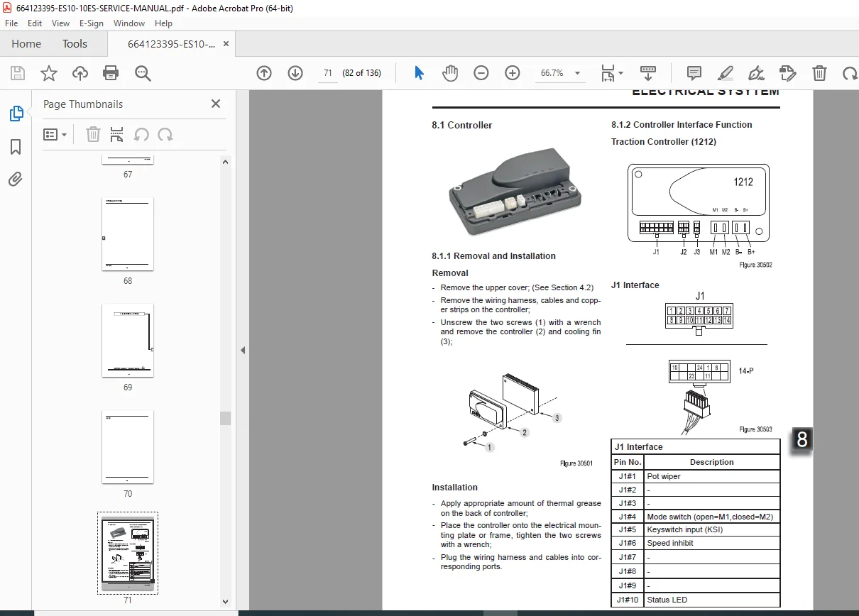859x616 pixels.
Task: Add a comment sticky note
Action: click(694, 72)
